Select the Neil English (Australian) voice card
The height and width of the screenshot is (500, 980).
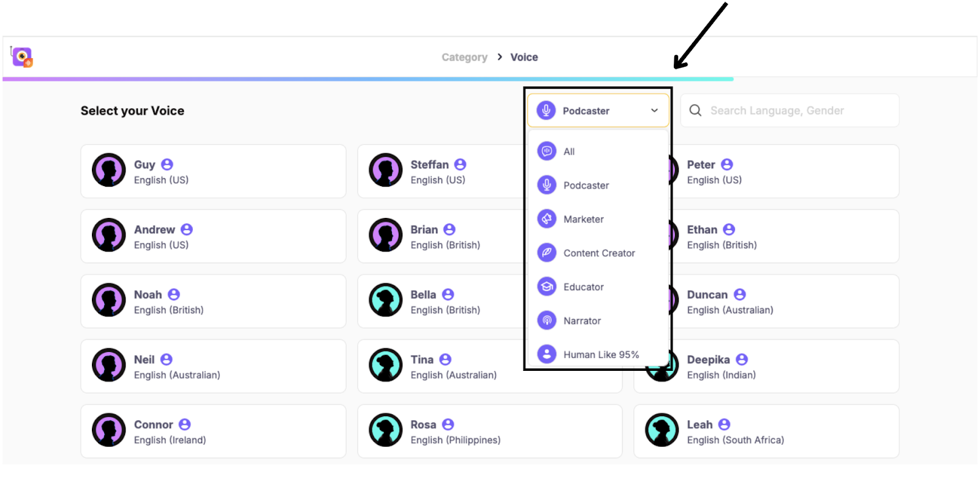[213, 366]
